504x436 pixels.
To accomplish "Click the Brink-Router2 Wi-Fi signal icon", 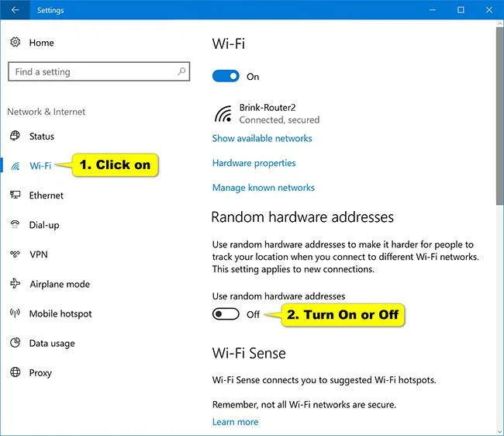I will 223,114.
